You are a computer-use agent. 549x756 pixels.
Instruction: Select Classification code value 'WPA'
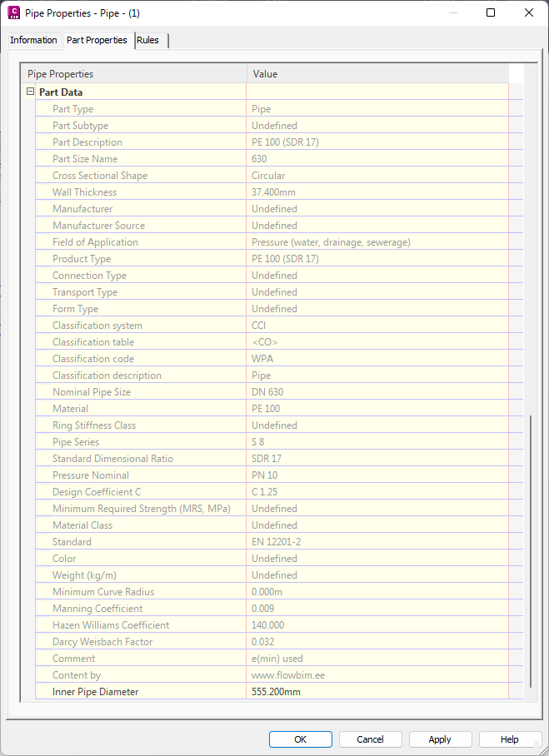[x=262, y=359]
